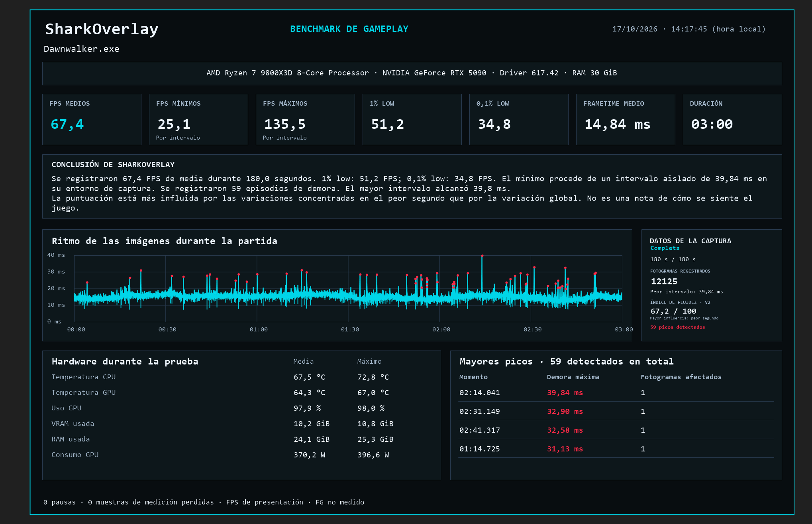812x524 pixels.
Task: Click the DURACIÓN value 03:00
Action: click(712, 124)
